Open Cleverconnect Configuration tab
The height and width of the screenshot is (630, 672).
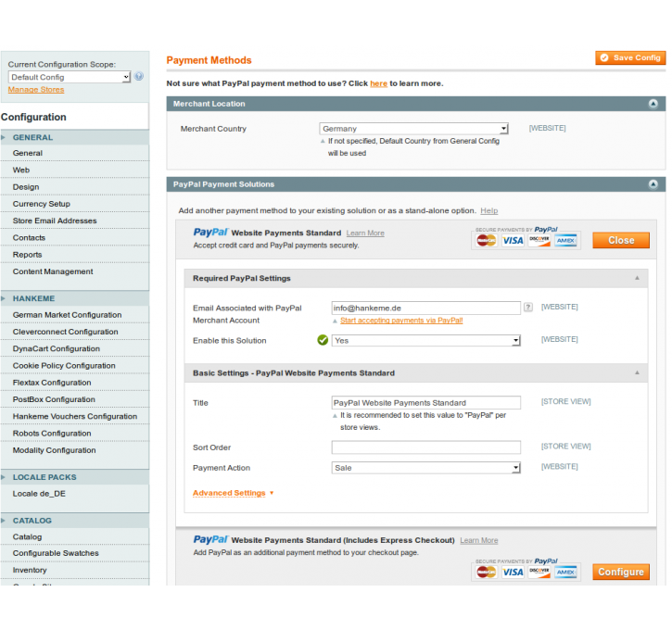(x=74, y=332)
